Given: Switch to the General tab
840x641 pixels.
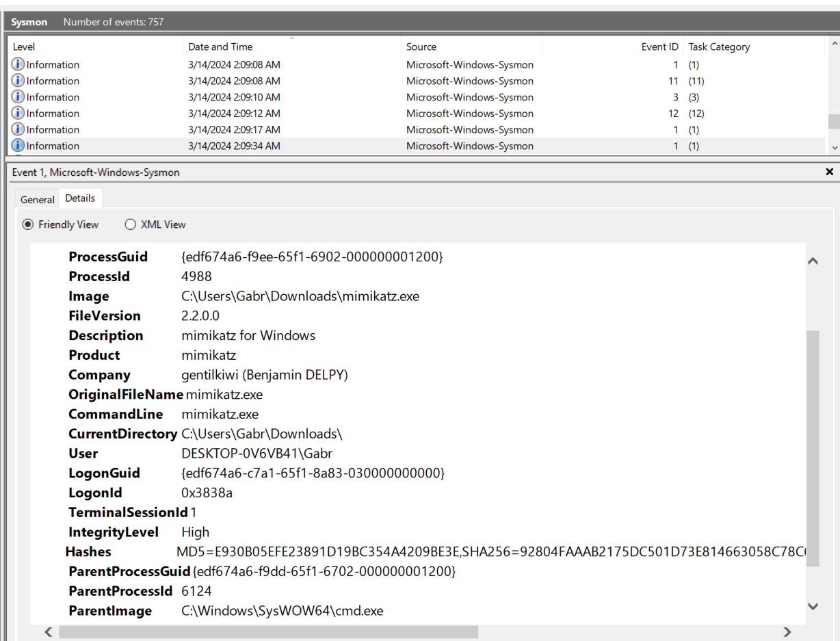Looking at the screenshot, I should click(37, 199).
